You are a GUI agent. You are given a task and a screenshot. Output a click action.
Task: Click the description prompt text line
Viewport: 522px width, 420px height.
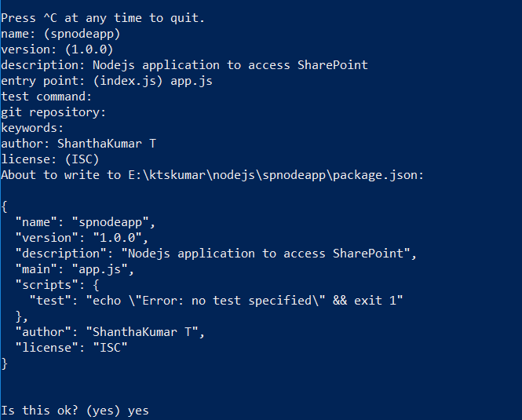(x=184, y=65)
